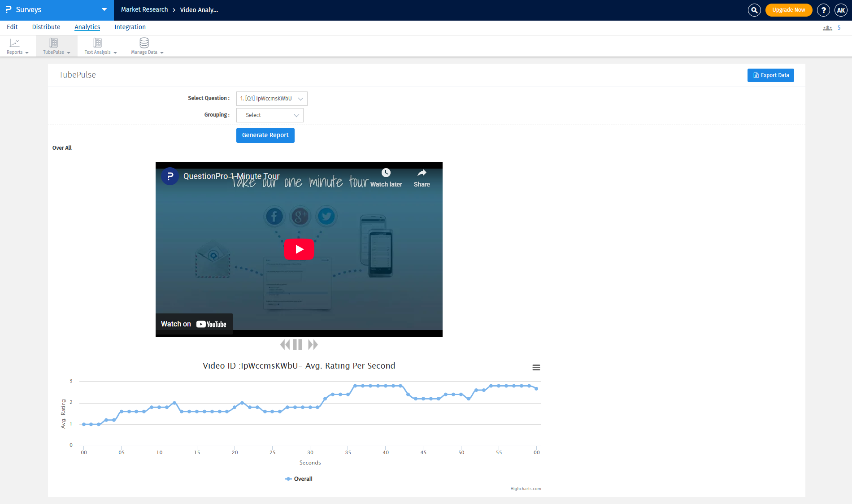
Task: Switch to the Integration tab
Action: click(x=130, y=27)
